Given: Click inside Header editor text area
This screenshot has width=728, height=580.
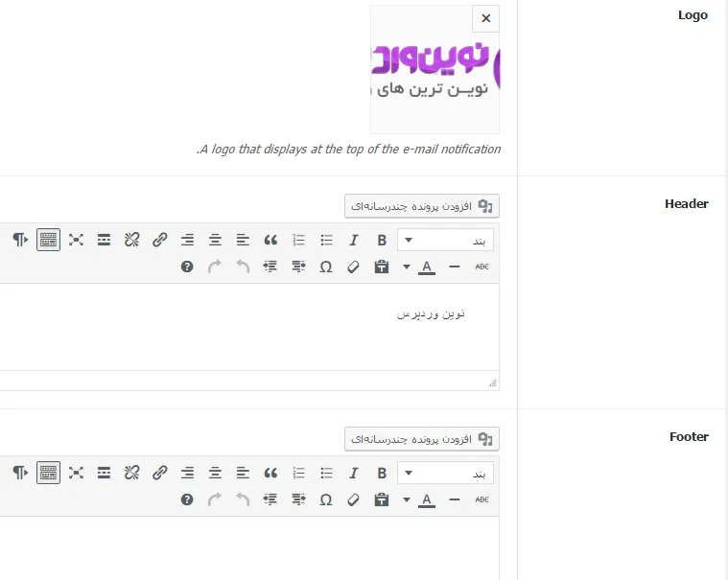Looking at the screenshot, I should point(249,327).
